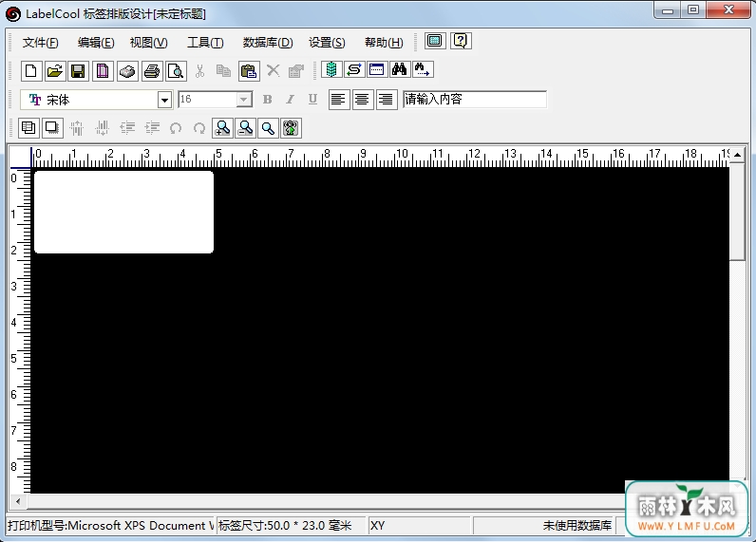Zoom out using the magnifier minus icon
Image resolution: width=756 pixels, height=542 pixels.
pos(245,128)
